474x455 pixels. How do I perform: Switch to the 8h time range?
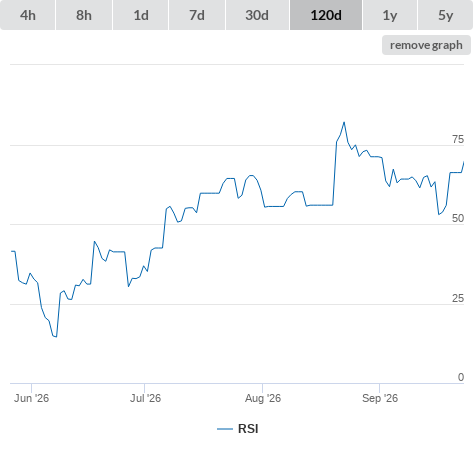click(x=84, y=15)
